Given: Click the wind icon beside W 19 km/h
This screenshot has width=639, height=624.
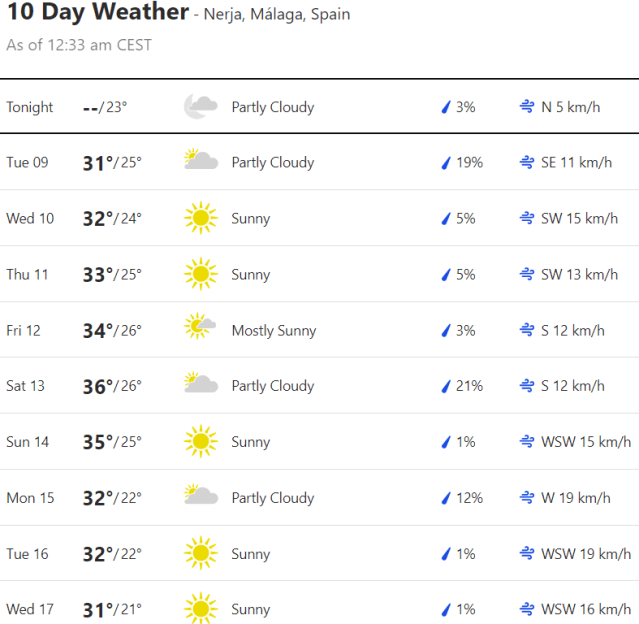Looking at the screenshot, I should pyautogui.click(x=526, y=498).
